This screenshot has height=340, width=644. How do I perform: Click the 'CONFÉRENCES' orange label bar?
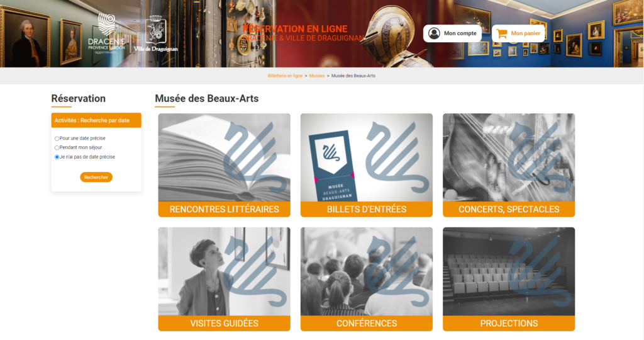point(367,324)
